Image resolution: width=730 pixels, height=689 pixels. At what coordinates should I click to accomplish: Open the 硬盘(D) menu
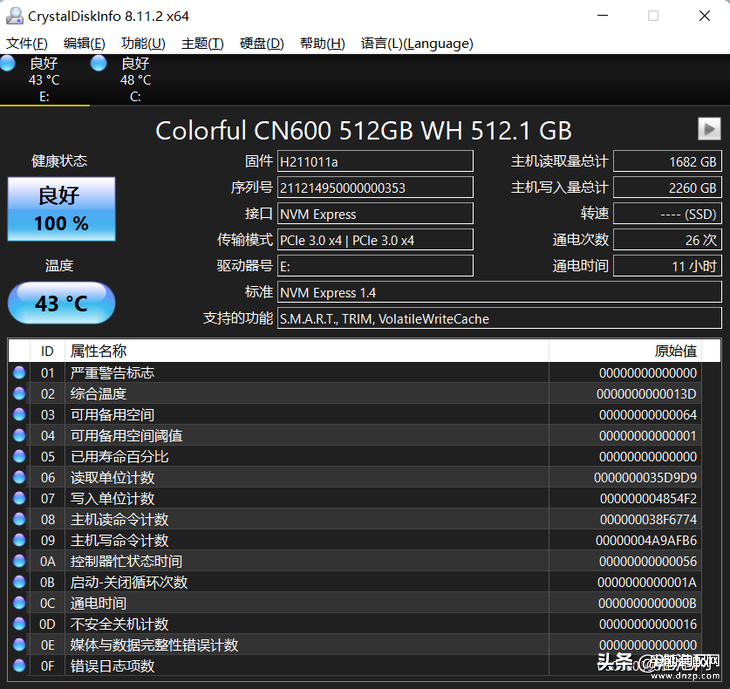point(262,43)
